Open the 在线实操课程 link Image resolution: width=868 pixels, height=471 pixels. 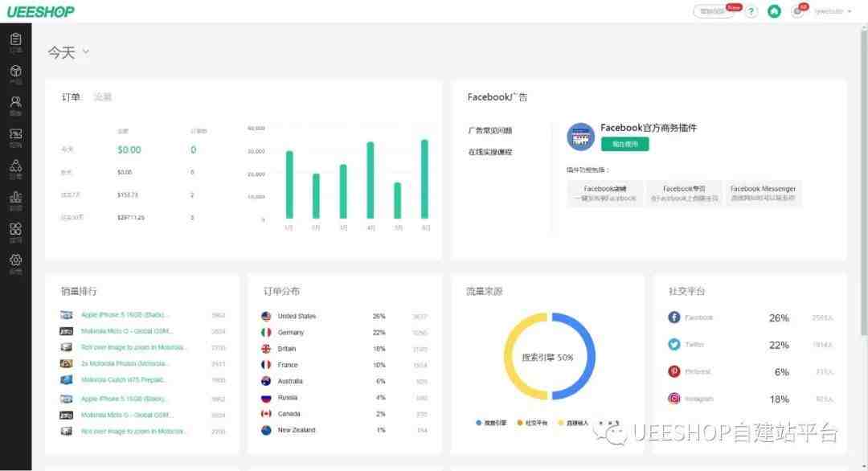pos(490,152)
